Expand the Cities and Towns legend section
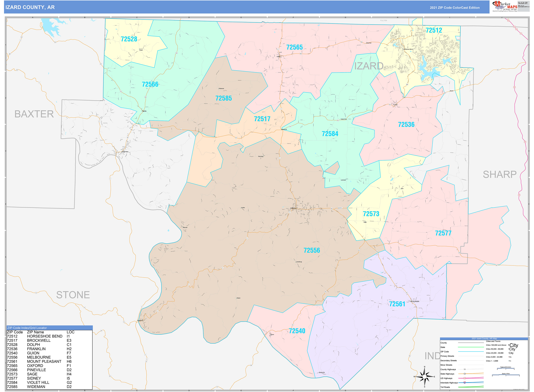This screenshot has height=392, width=534. (493, 341)
